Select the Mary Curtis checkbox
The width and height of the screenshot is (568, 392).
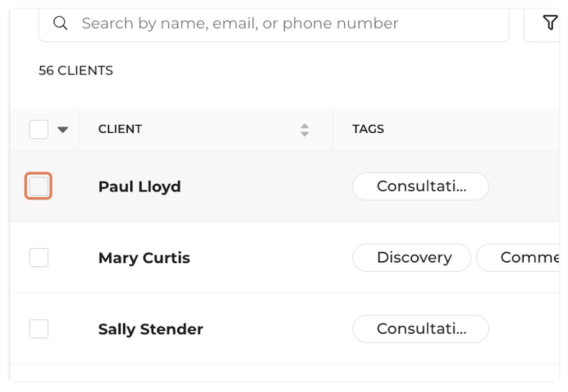tap(39, 258)
